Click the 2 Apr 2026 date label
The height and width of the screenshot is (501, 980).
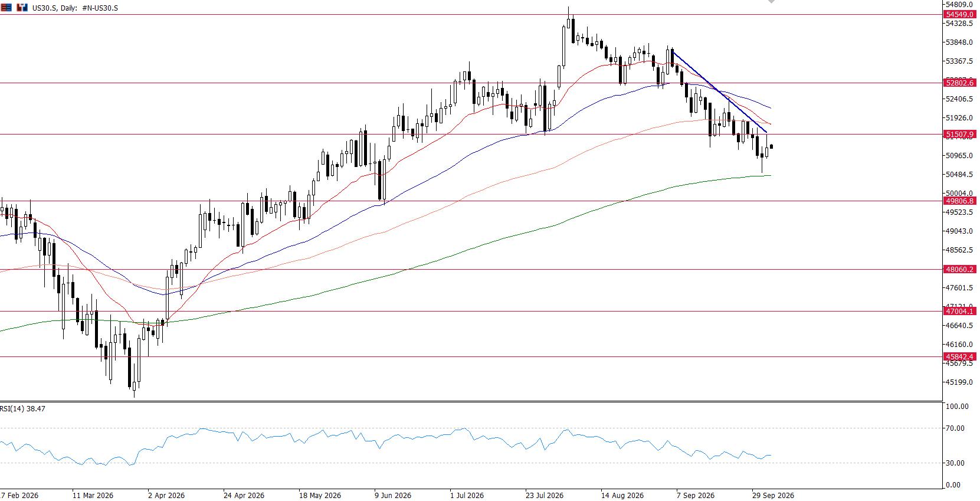(166, 495)
